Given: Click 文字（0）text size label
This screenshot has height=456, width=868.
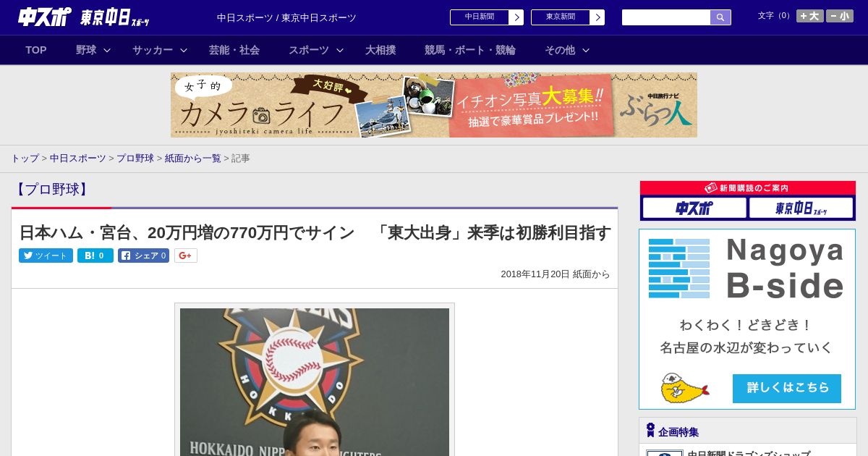Looking at the screenshot, I should click(775, 16).
